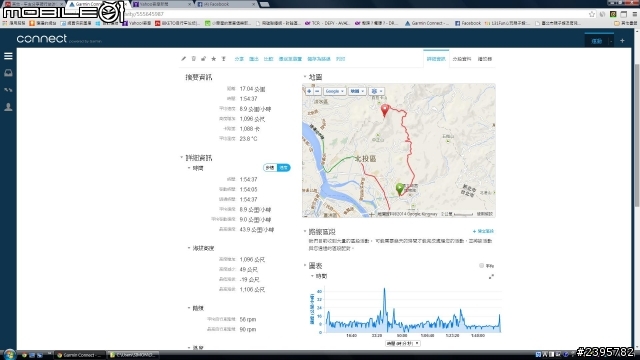Switch to the 分段資料 laps tab
Screen dimensions: 640x360
click(462, 59)
